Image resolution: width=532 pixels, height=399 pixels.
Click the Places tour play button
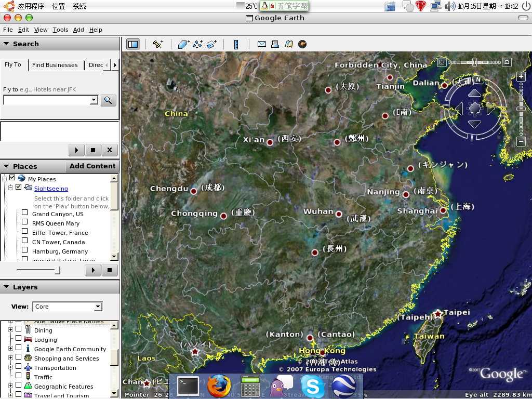click(x=93, y=270)
